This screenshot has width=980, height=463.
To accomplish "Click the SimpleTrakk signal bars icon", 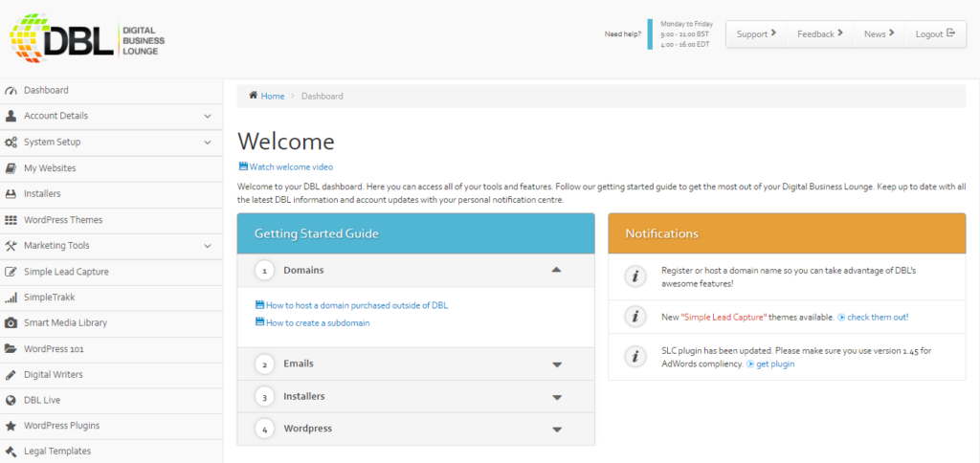I will point(11,298).
